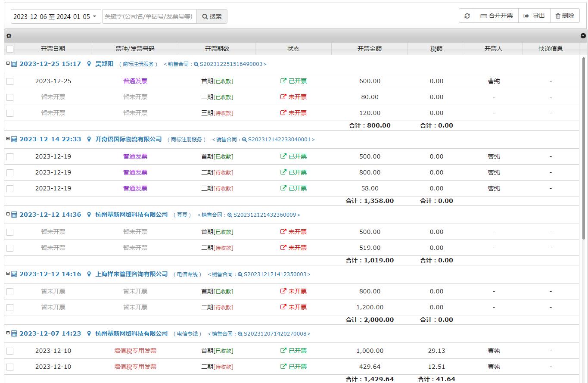The height and width of the screenshot is (383, 588).
Task: Click location pin icon beside 吴郑阳
Action: coord(89,64)
